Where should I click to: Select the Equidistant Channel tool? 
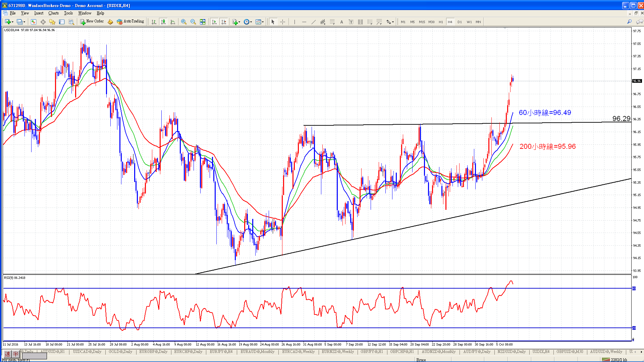pos(323,22)
